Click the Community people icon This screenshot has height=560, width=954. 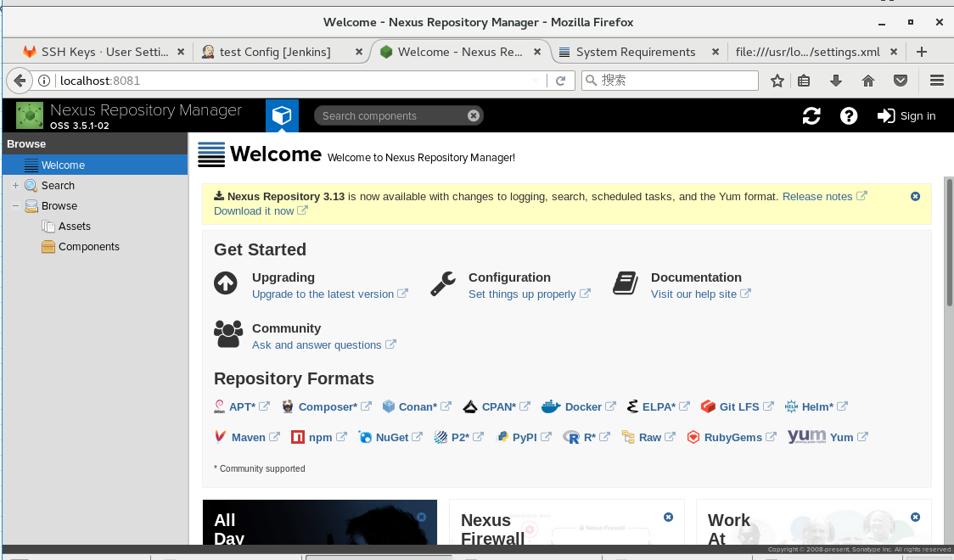coord(228,333)
